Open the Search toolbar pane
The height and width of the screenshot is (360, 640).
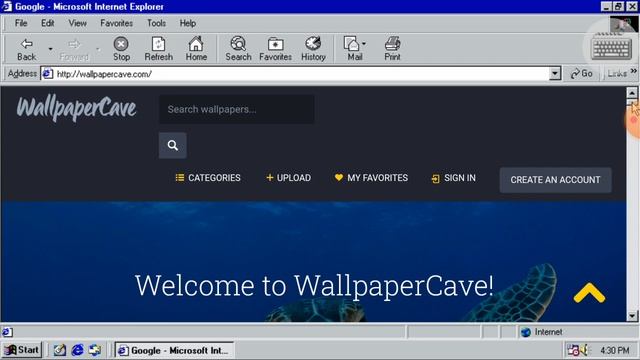point(238,49)
